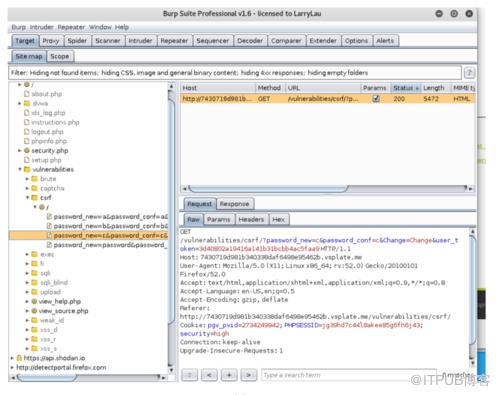Click the '+' search options button
The width and height of the screenshot is (500, 395).
point(229,375)
